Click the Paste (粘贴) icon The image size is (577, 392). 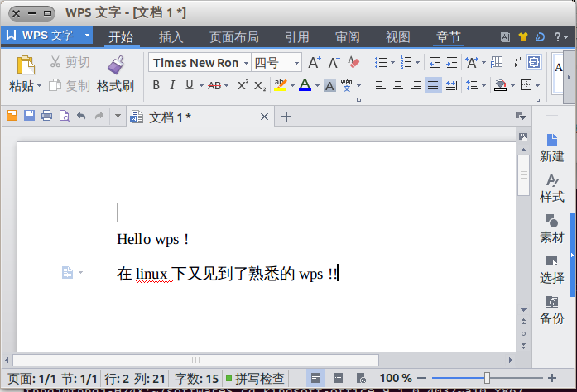pyautogui.click(x=26, y=65)
